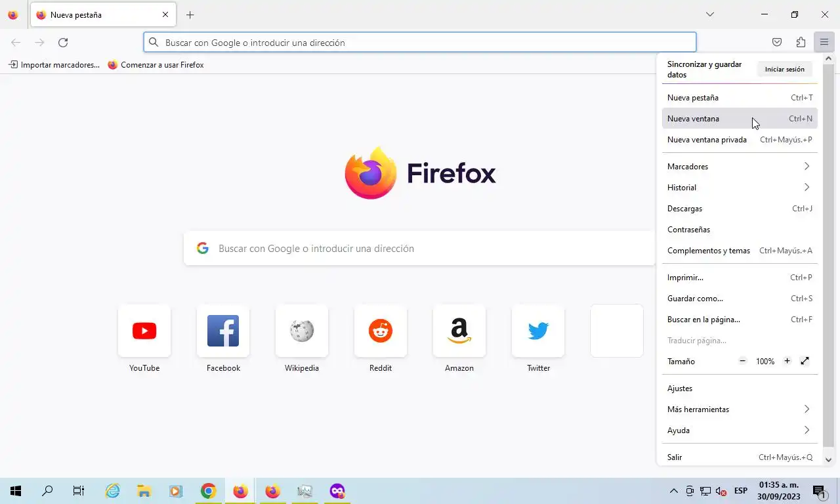Click the Iniciar sesión button
The image size is (840, 504).
click(x=784, y=70)
